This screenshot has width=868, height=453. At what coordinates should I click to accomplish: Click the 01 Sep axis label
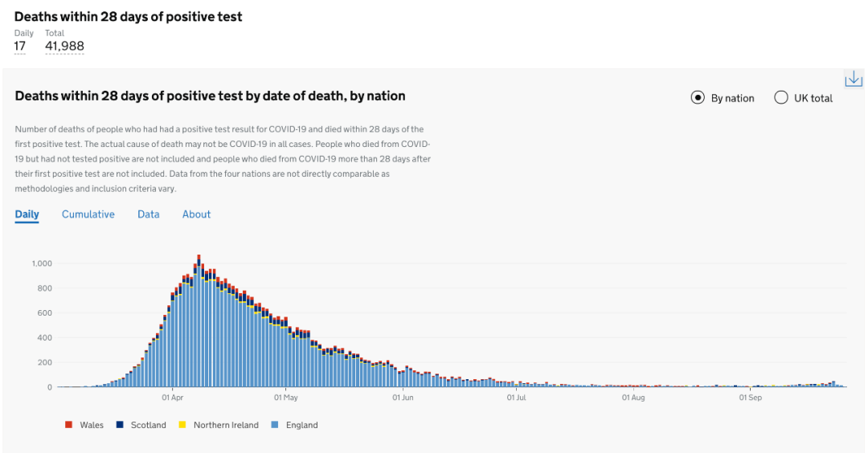pos(750,397)
